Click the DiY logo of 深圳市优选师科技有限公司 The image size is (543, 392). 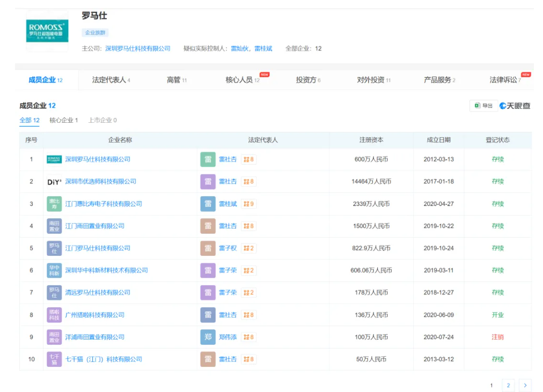click(54, 182)
